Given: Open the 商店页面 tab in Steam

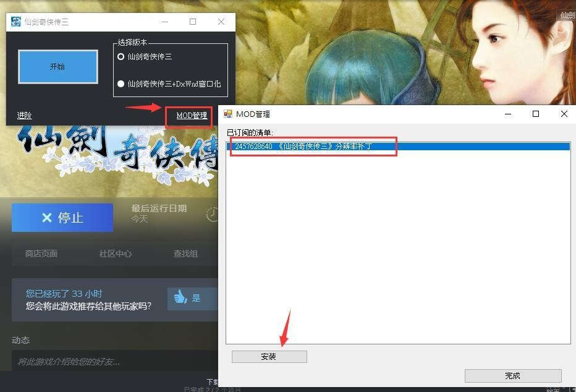Looking at the screenshot, I should [x=41, y=254].
